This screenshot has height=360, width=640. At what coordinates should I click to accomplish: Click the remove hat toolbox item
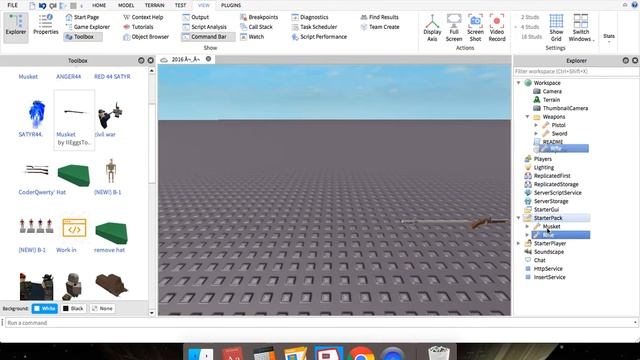(x=111, y=236)
